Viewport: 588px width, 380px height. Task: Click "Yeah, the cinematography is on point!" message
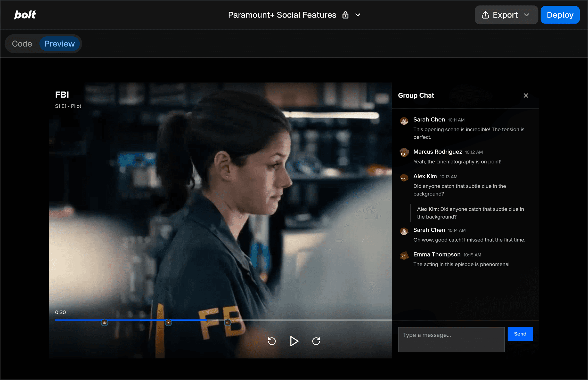click(457, 162)
